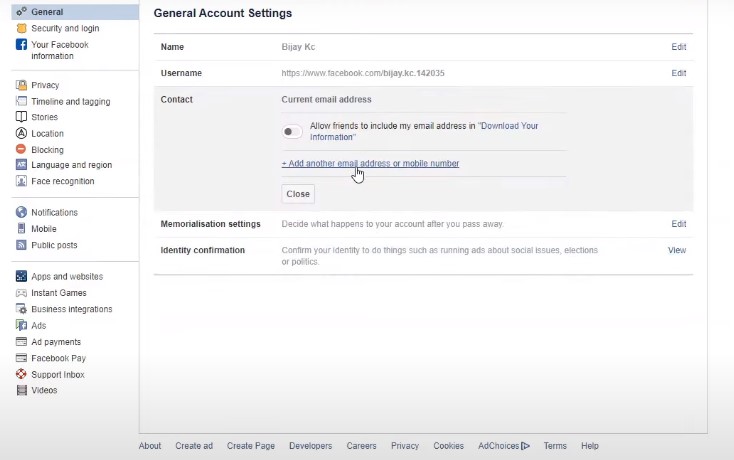Open Blocking settings

pyautogui.click(x=47, y=150)
